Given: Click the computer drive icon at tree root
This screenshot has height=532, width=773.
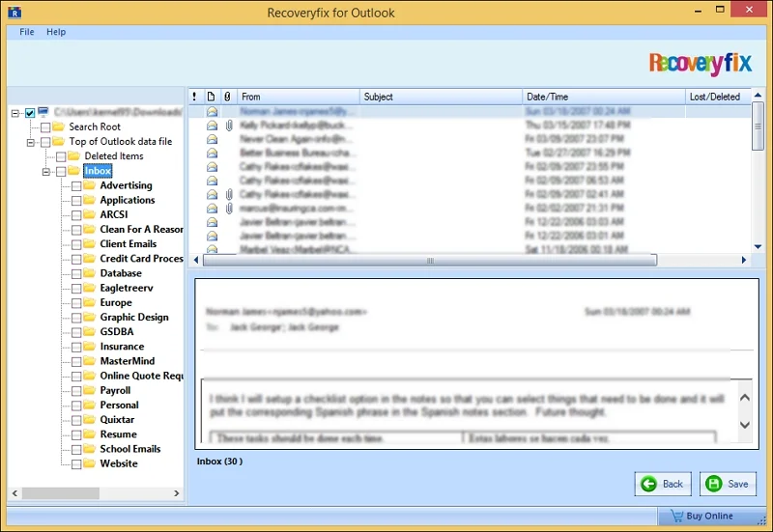Looking at the screenshot, I should [43, 112].
